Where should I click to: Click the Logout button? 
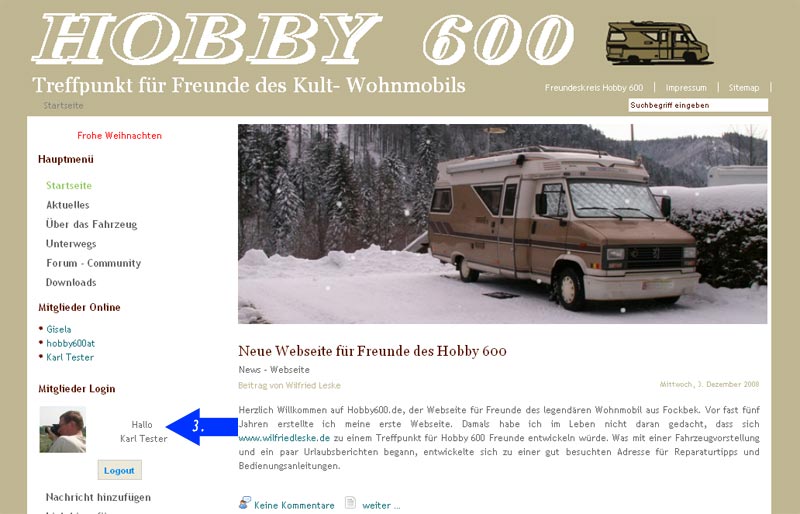(119, 470)
